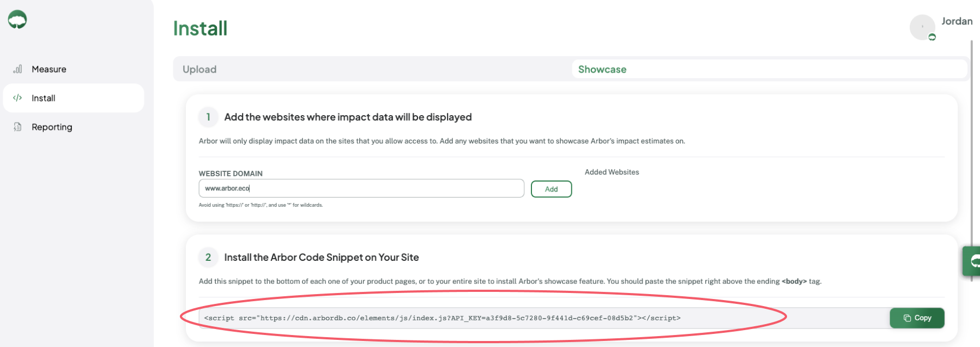Click the Install page heading
The image size is (980, 347).
(x=200, y=28)
